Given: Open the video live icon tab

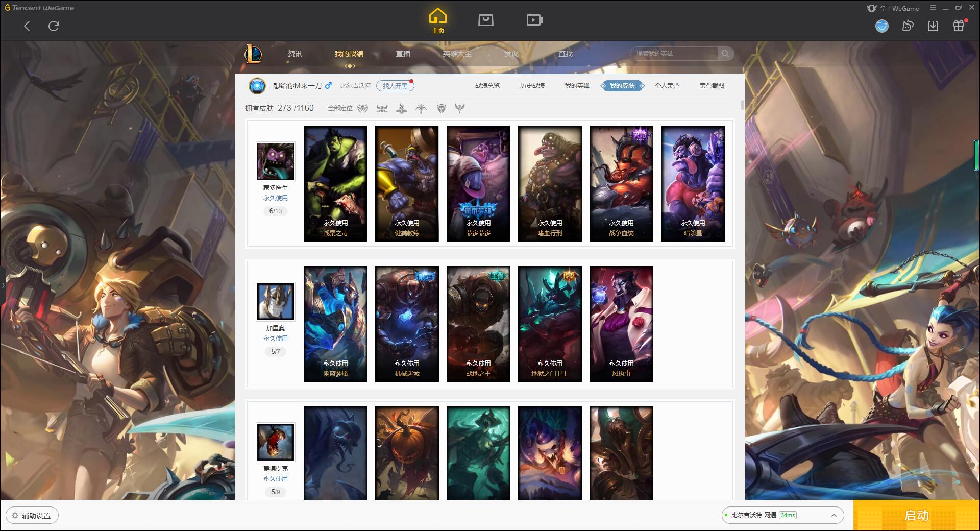Looking at the screenshot, I should click(x=534, y=20).
